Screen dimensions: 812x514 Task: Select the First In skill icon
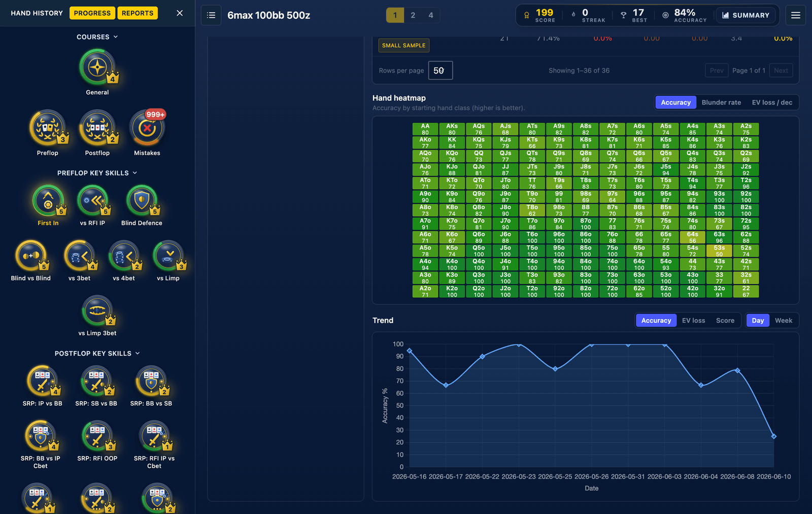click(48, 200)
